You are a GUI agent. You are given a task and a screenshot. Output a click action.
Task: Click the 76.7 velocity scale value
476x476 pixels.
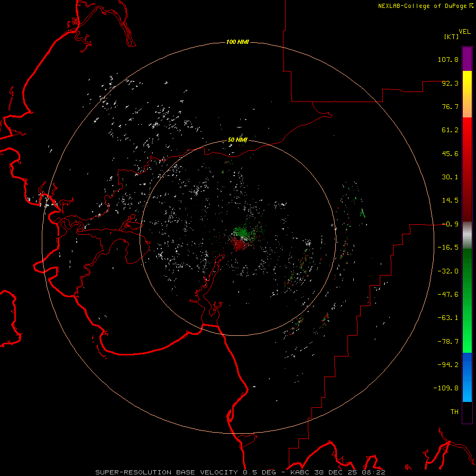tap(450, 106)
